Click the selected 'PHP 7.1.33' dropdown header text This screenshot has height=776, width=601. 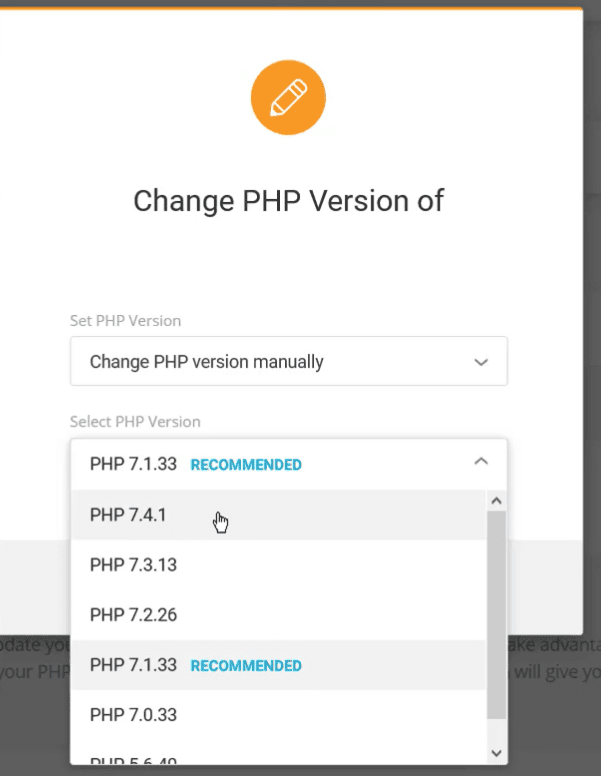tap(133, 464)
